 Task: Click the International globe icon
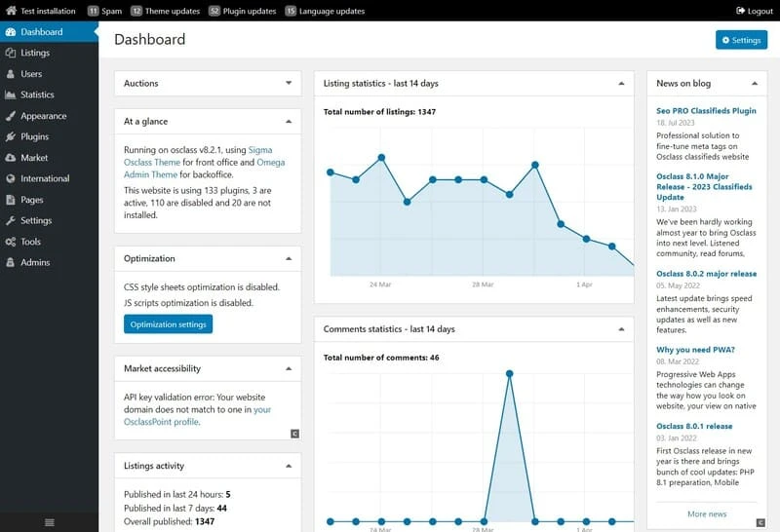pyautogui.click(x=10, y=178)
